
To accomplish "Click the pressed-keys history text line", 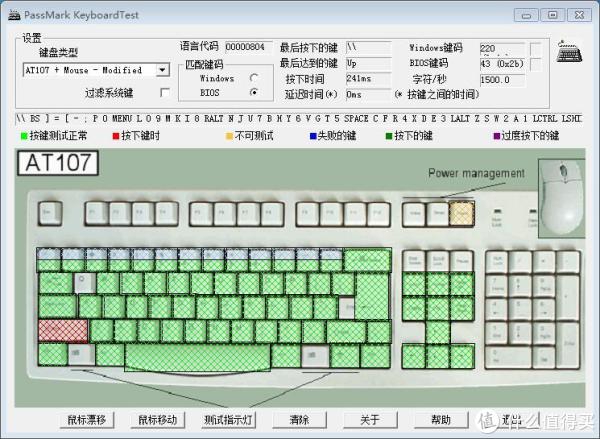I will 299,119.
